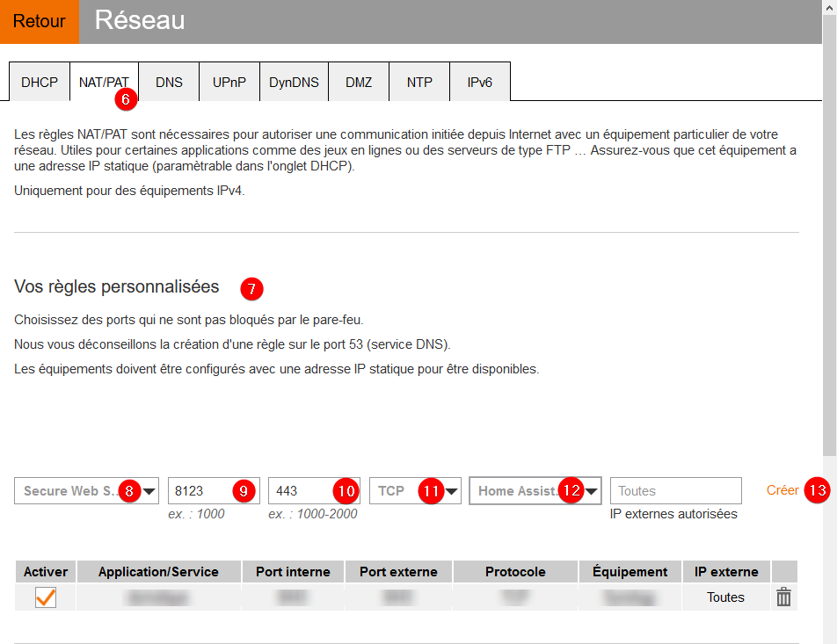Viewport: 837px width, 644px height.
Task: Click the IP externes autorisées label
Action: point(673,514)
